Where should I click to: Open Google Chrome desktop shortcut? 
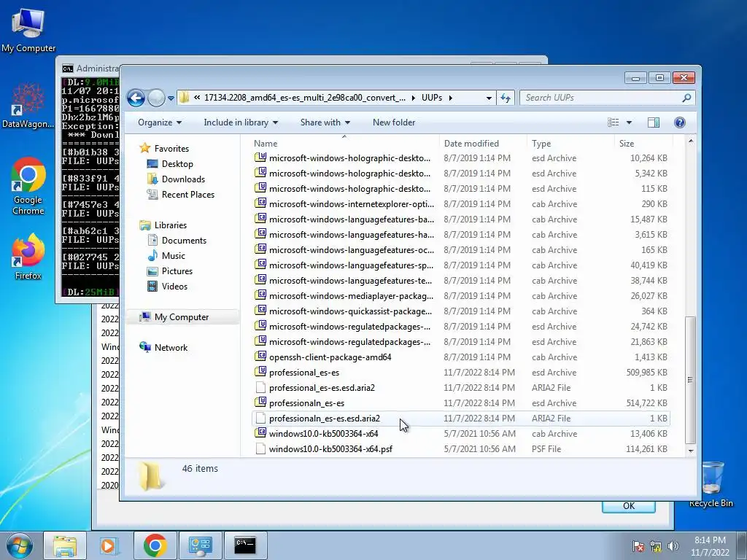tap(28, 186)
